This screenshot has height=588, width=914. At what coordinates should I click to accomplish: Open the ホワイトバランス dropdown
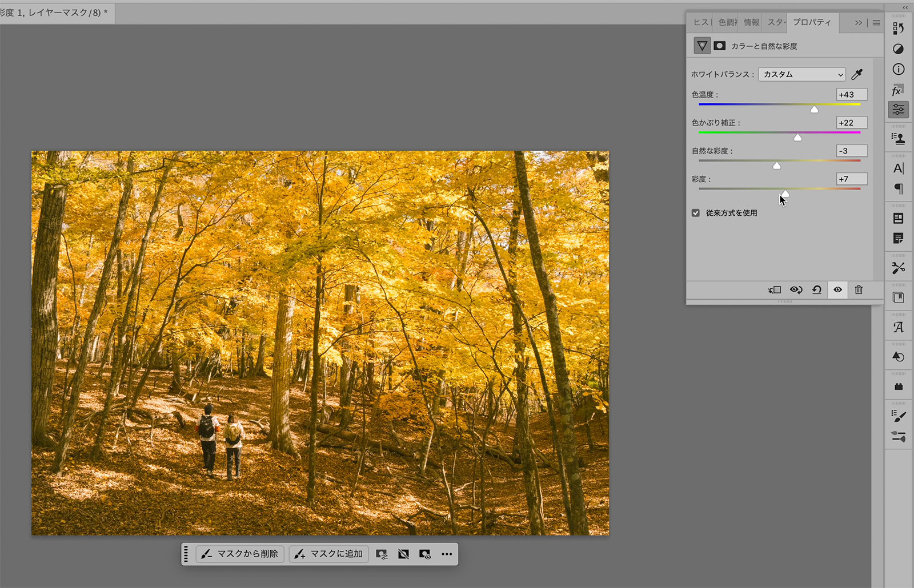coord(801,74)
